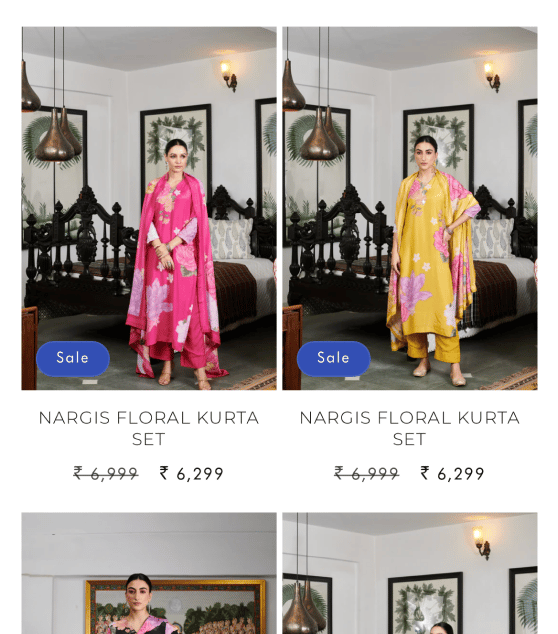Click the word SET under yellow kurta
Screen dimensions: 558x634
pos(410,440)
